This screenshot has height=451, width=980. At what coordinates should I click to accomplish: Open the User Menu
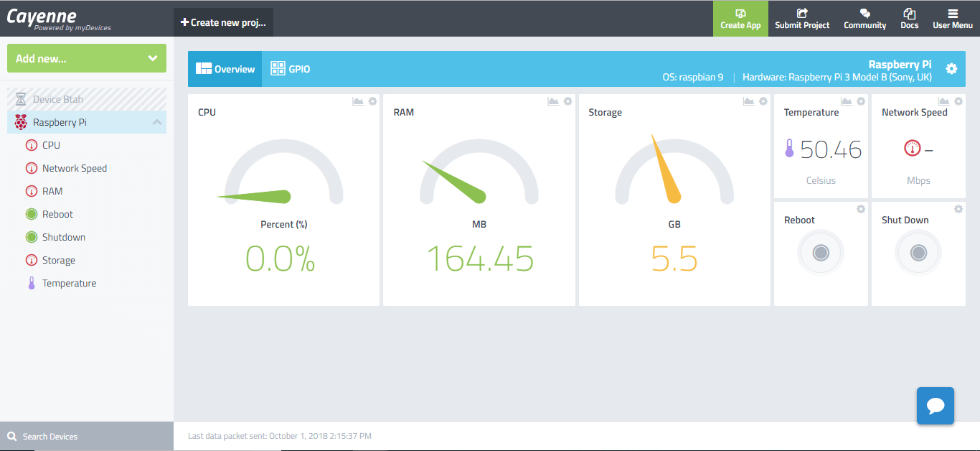coord(953,19)
